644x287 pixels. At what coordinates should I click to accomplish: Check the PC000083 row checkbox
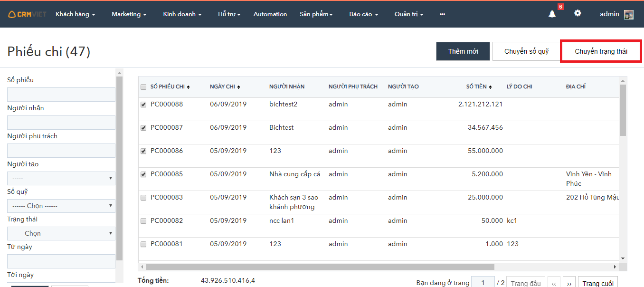(x=143, y=198)
